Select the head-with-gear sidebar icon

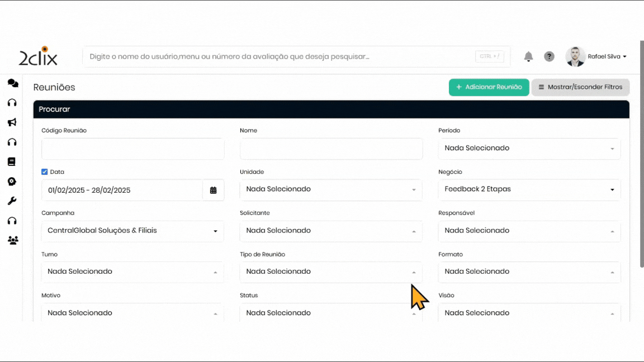click(x=12, y=182)
